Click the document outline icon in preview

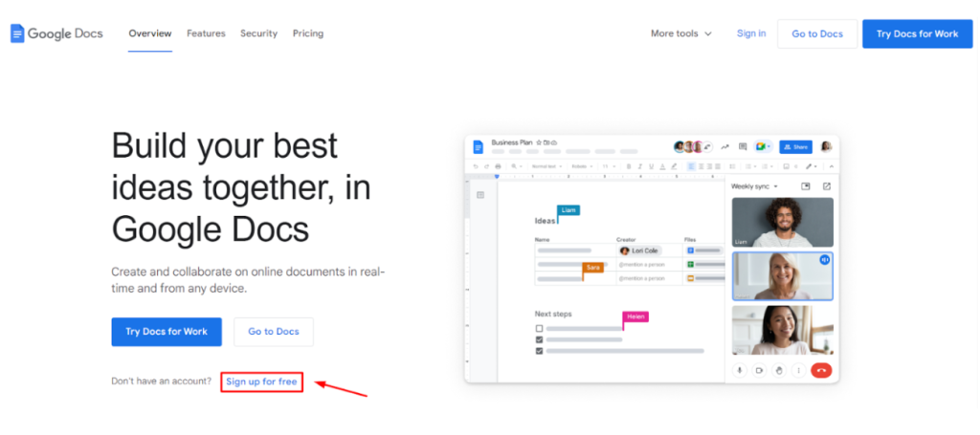pos(480,195)
